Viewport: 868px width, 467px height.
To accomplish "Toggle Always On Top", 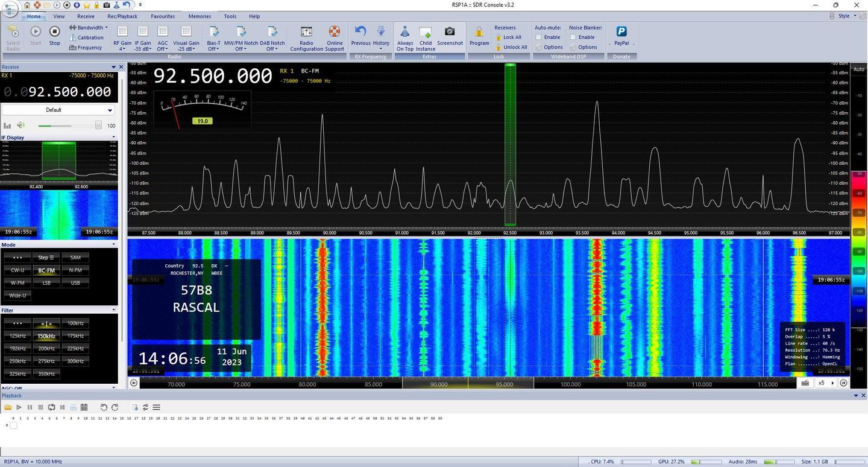I will point(405,38).
